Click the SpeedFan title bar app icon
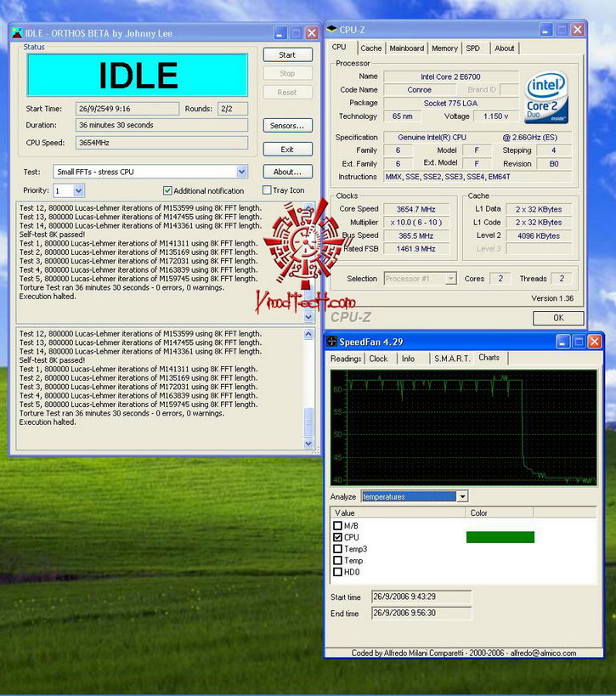Viewport: 616px width, 696px height. click(331, 342)
